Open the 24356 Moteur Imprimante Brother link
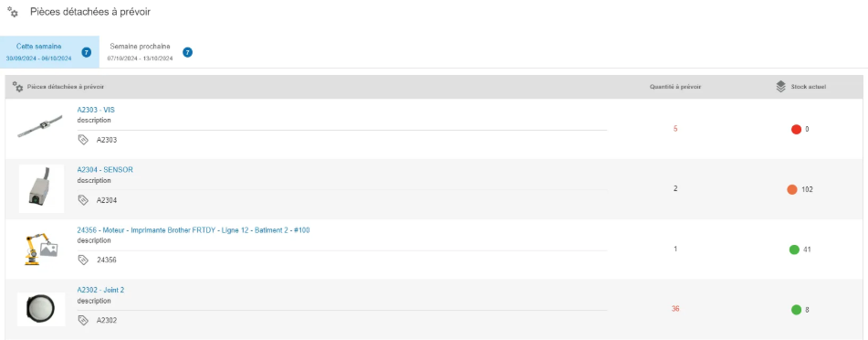Image resolution: width=868 pixels, height=340 pixels. (x=193, y=230)
